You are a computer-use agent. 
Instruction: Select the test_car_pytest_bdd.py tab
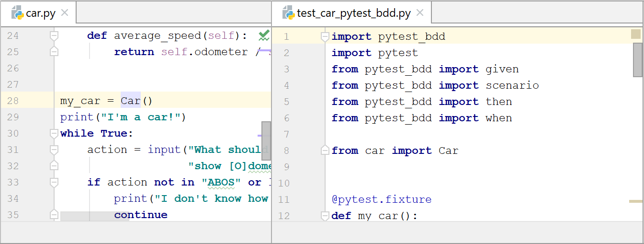click(x=353, y=13)
